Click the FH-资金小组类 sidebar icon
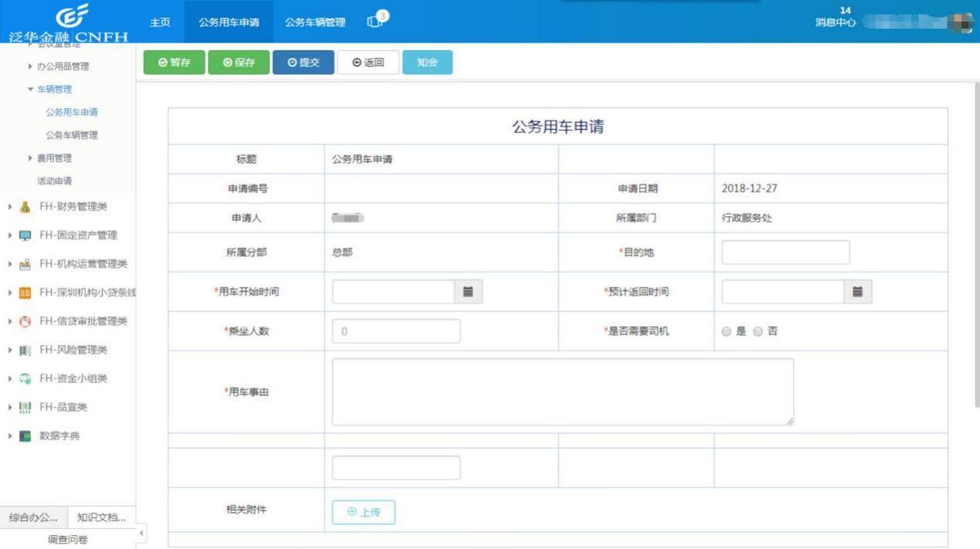Image resolution: width=980 pixels, height=549 pixels. [24, 378]
